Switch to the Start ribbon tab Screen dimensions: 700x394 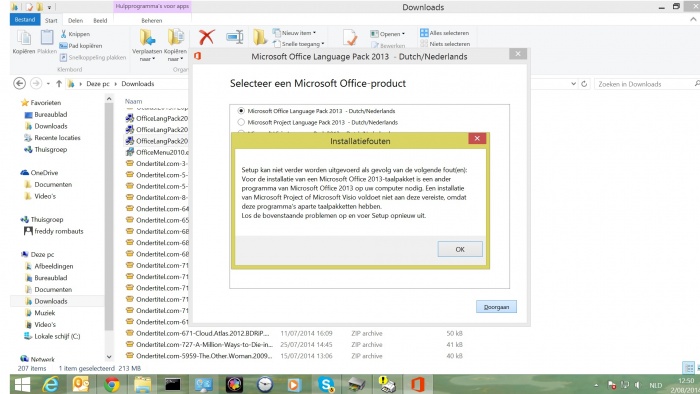51,21
